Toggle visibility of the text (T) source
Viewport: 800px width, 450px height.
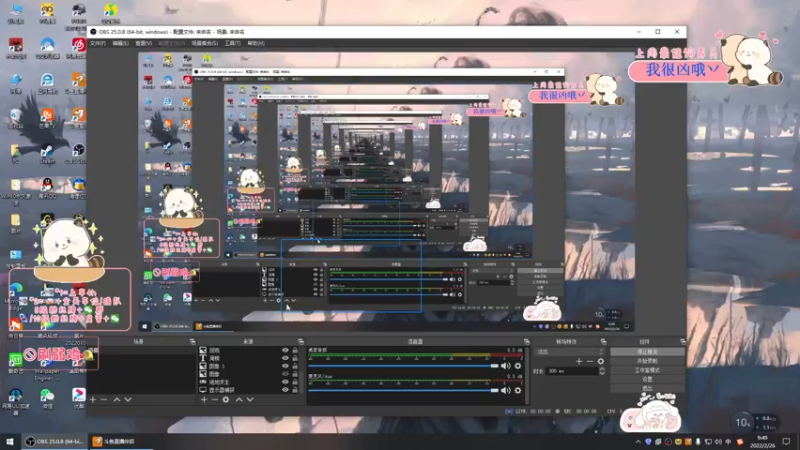[285, 358]
